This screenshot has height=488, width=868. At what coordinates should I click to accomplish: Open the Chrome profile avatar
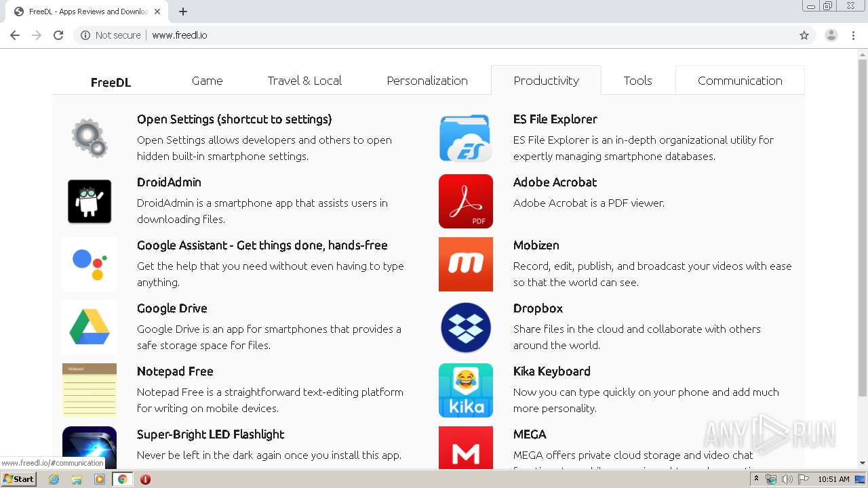click(831, 35)
